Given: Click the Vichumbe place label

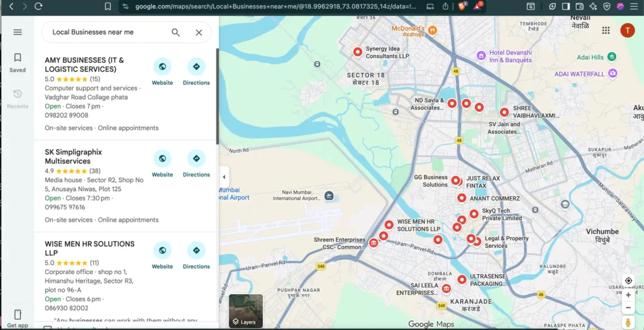Looking at the screenshot, I should click(x=602, y=236).
